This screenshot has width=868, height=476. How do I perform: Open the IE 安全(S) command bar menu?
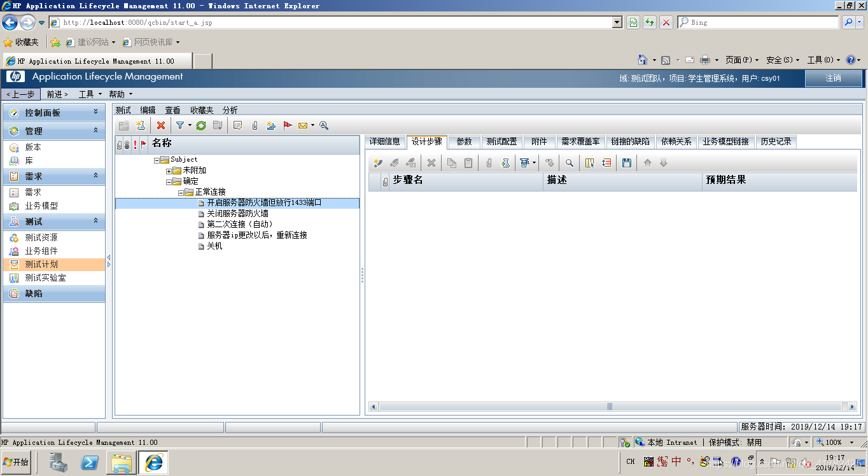tap(783, 60)
